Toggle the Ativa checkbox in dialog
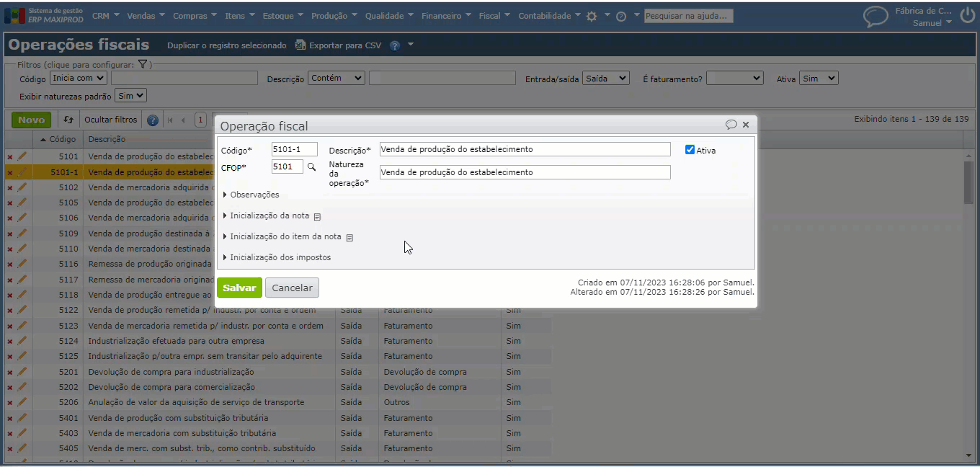980x467 pixels. 690,150
